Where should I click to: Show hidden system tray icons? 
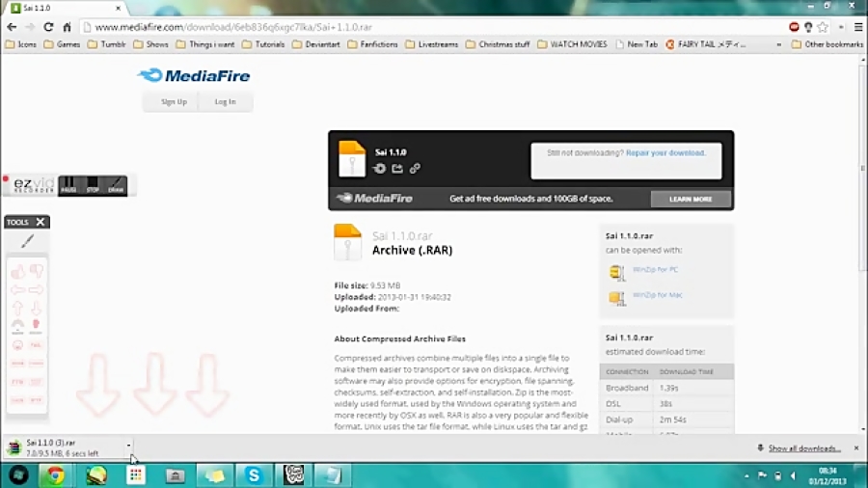pos(746,475)
